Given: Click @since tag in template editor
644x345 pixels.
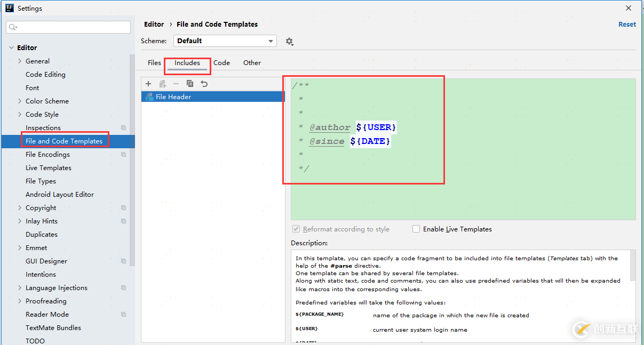Looking at the screenshot, I should click(x=327, y=141).
